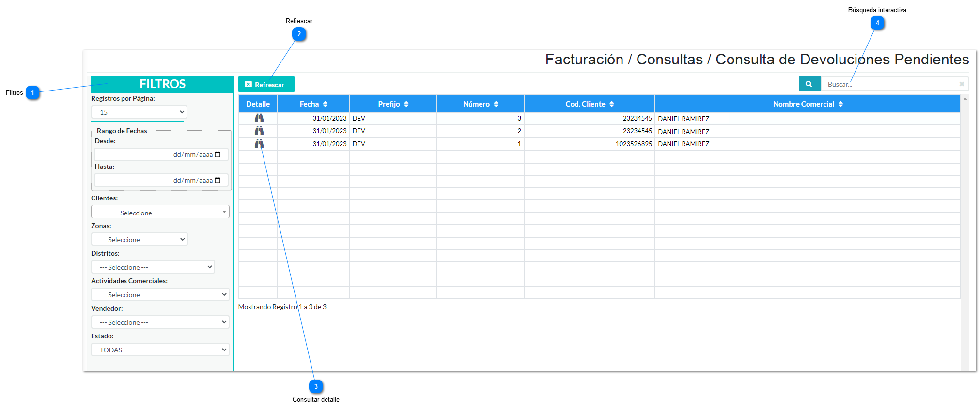Click the magnifier search icon button
980x411 pixels.
[809, 84]
